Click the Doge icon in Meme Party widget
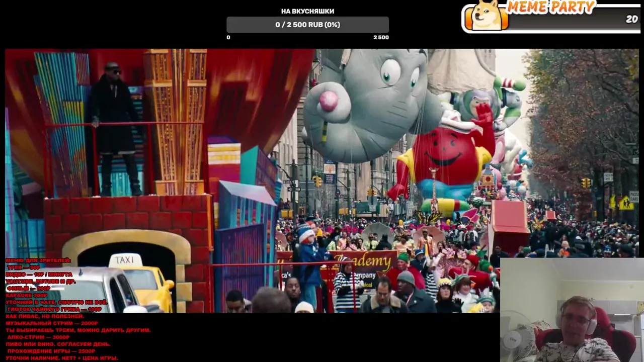Screen dimensions: 644x362 pyautogui.click(x=487, y=15)
